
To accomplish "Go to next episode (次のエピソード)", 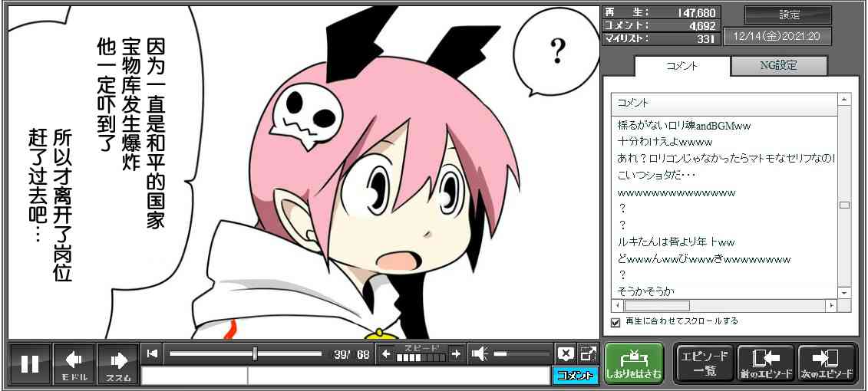I will (827, 363).
